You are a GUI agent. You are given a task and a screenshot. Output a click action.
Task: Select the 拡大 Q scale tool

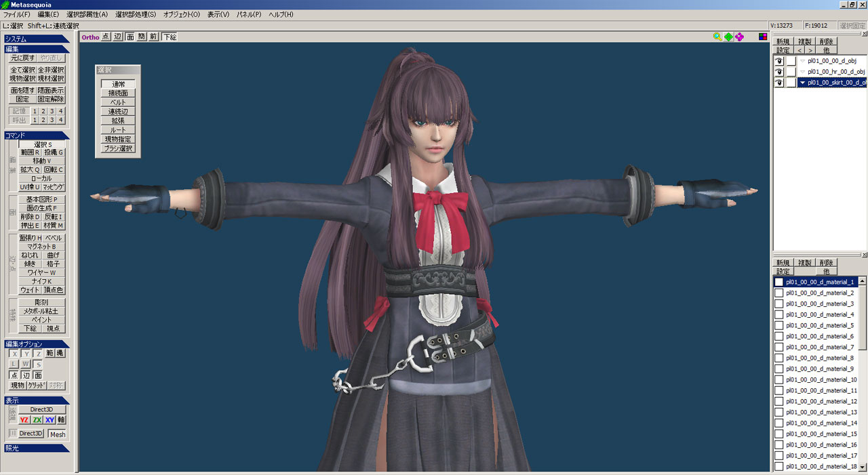[30, 170]
